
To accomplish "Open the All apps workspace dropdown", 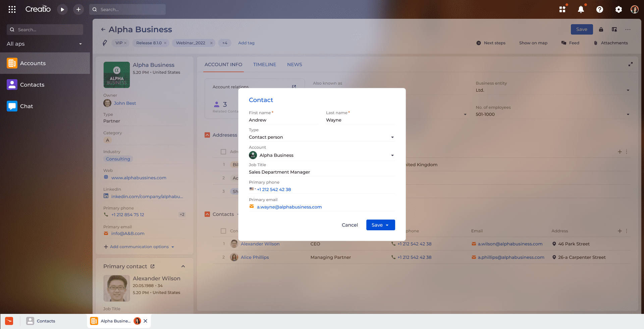I will pos(44,44).
